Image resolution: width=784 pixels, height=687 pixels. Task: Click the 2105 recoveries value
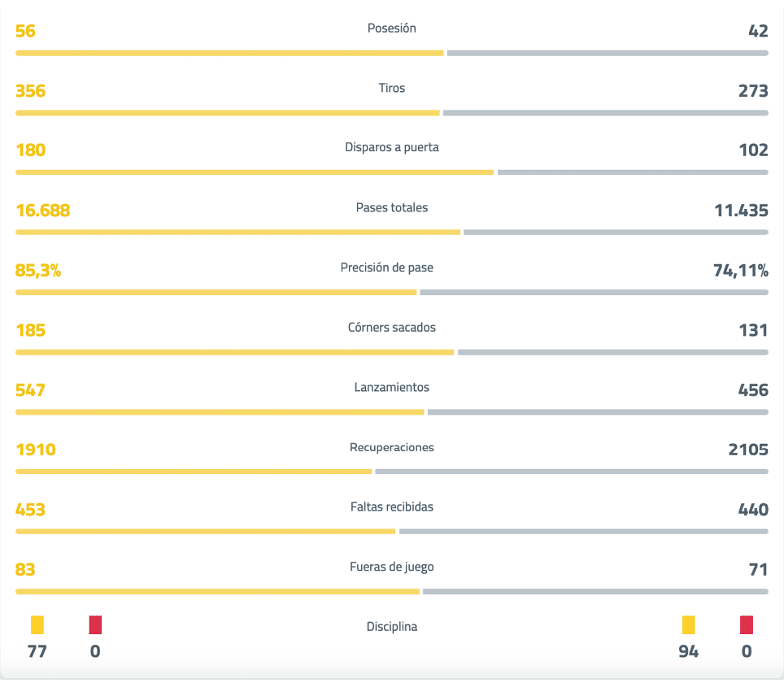pyautogui.click(x=748, y=450)
